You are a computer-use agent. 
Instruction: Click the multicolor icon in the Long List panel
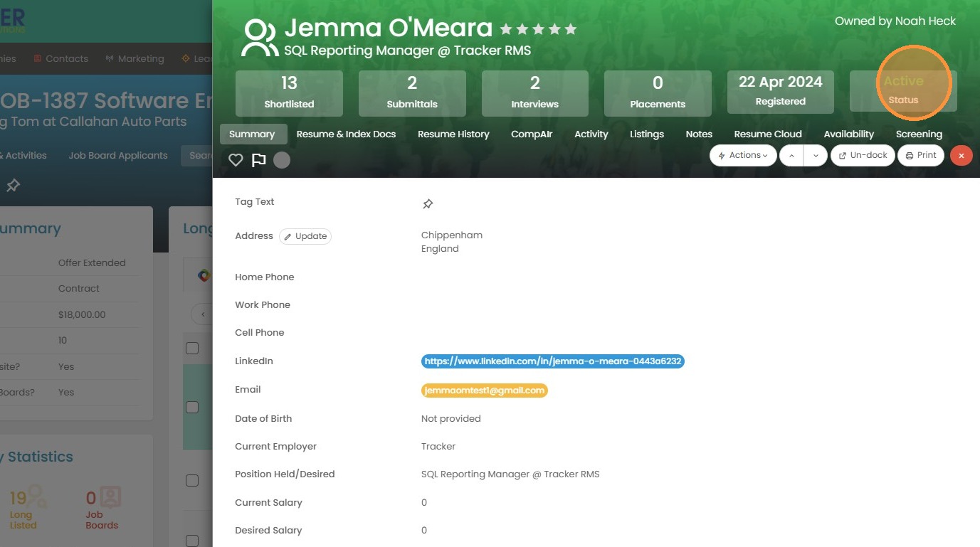point(204,275)
